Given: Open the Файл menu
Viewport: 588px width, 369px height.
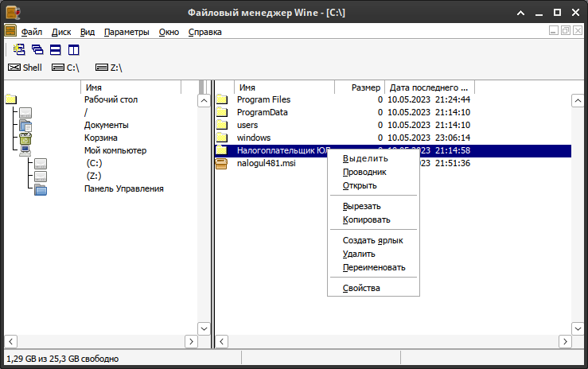Looking at the screenshot, I should 32,32.
